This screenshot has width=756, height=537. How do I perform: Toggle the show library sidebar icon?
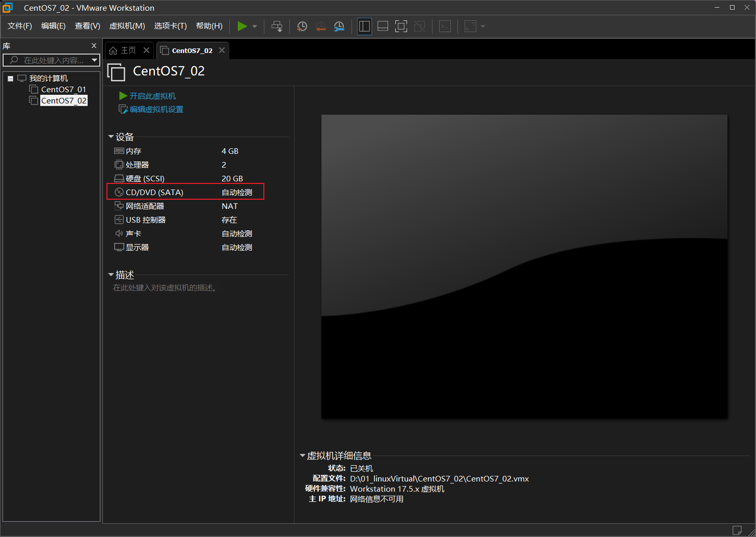click(x=364, y=26)
